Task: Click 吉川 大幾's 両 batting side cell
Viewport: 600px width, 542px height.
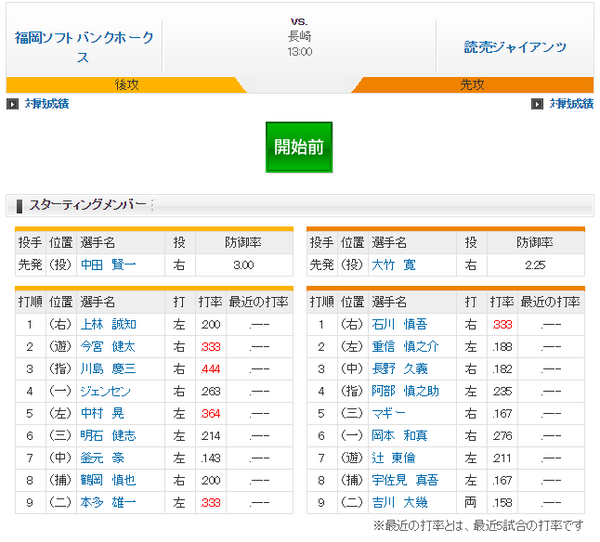Action: tap(471, 502)
